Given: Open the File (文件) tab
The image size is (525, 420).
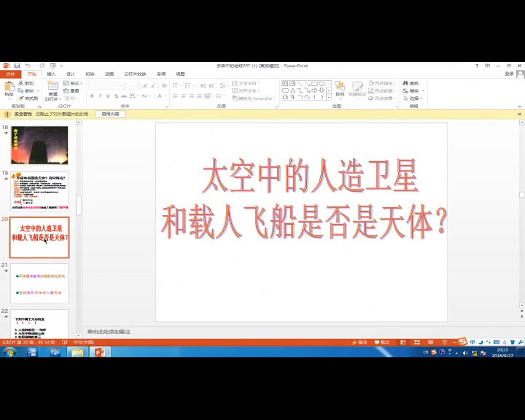Looking at the screenshot, I should click(11, 74).
